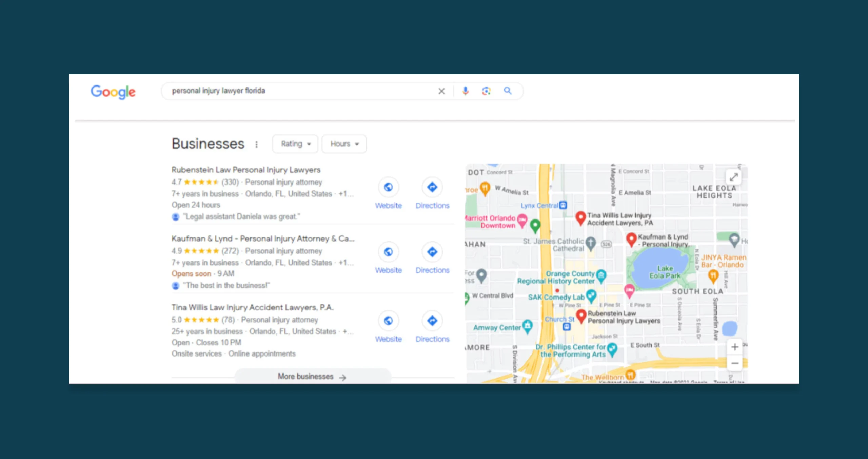The image size is (868, 459).
Task: Click the Amway Center map pin
Action: (x=528, y=326)
